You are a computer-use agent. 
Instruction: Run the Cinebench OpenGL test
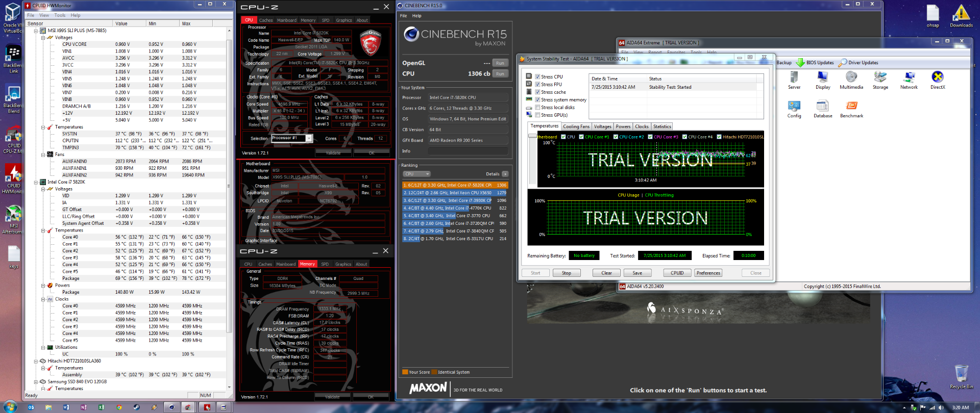[x=500, y=63]
